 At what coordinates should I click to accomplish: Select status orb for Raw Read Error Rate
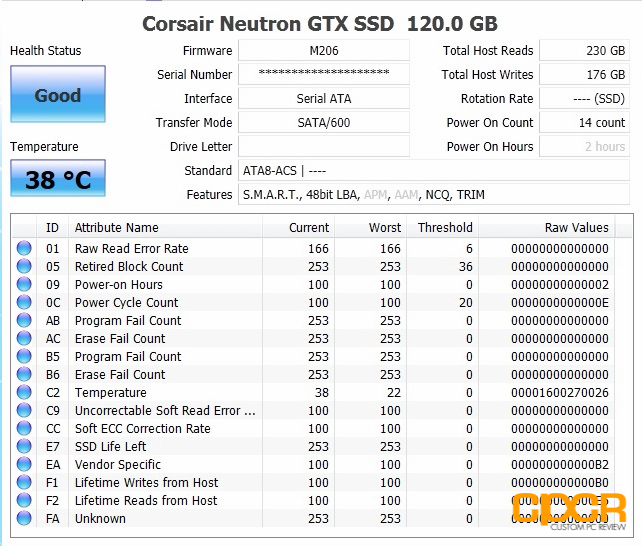[24, 248]
